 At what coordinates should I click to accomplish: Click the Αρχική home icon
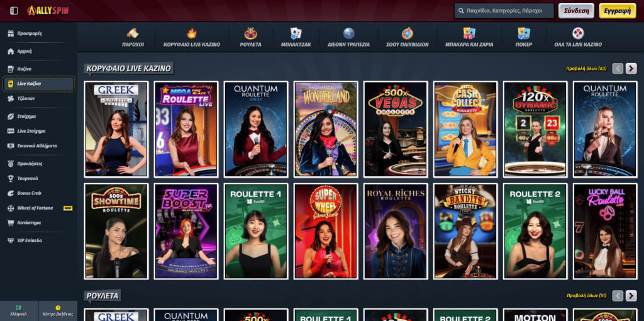click(11, 51)
